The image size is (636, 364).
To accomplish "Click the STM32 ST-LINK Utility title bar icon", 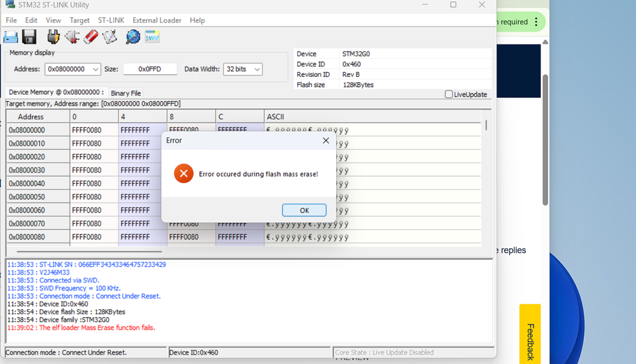I will [x=10, y=4].
